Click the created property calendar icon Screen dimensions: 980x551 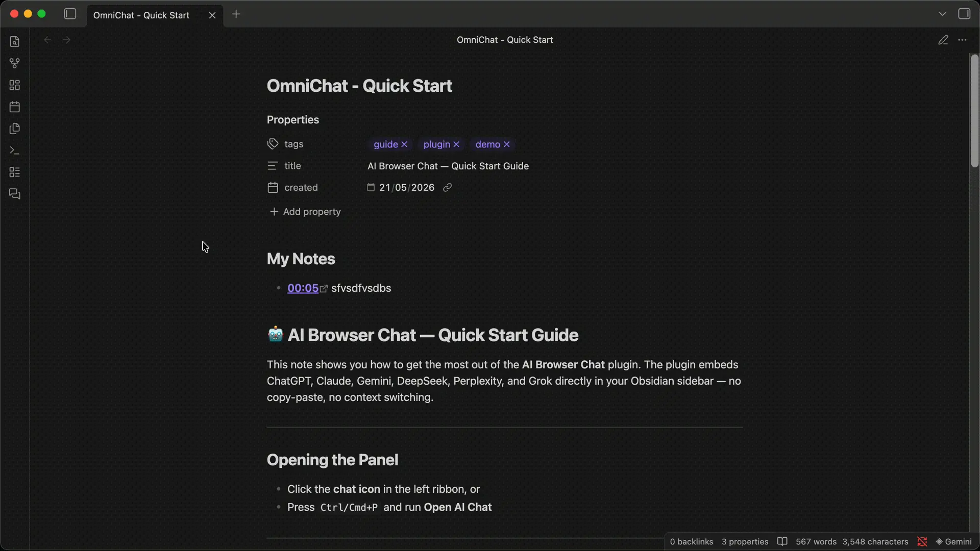(273, 188)
